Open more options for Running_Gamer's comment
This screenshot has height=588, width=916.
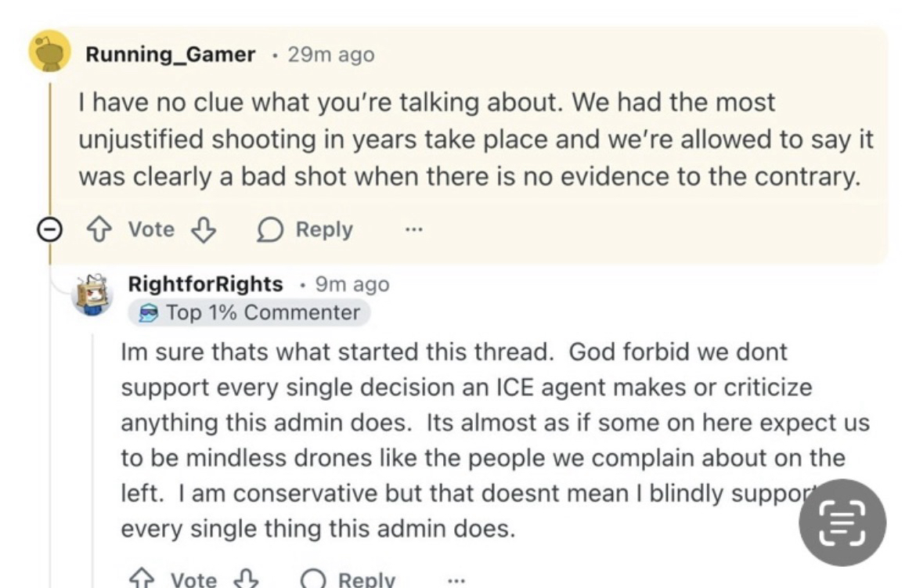point(414,229)
